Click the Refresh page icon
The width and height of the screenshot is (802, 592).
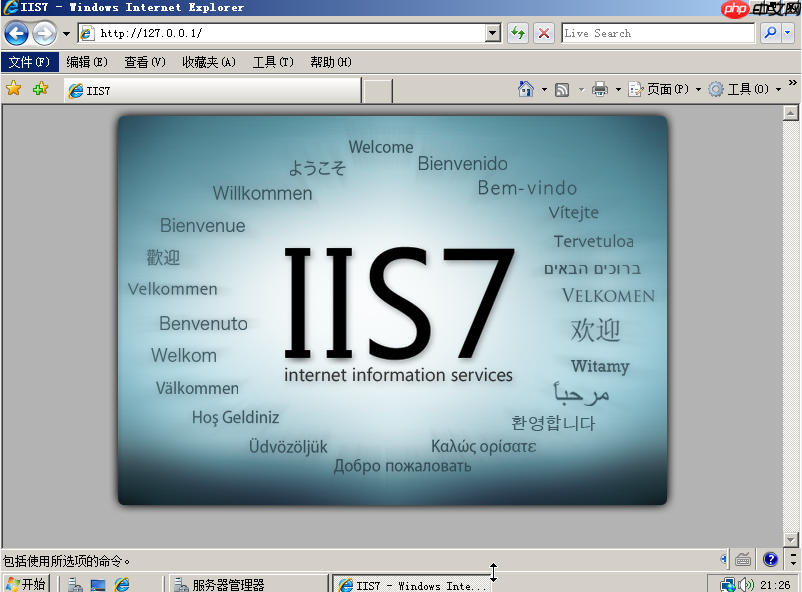click(x=518, y=33)
